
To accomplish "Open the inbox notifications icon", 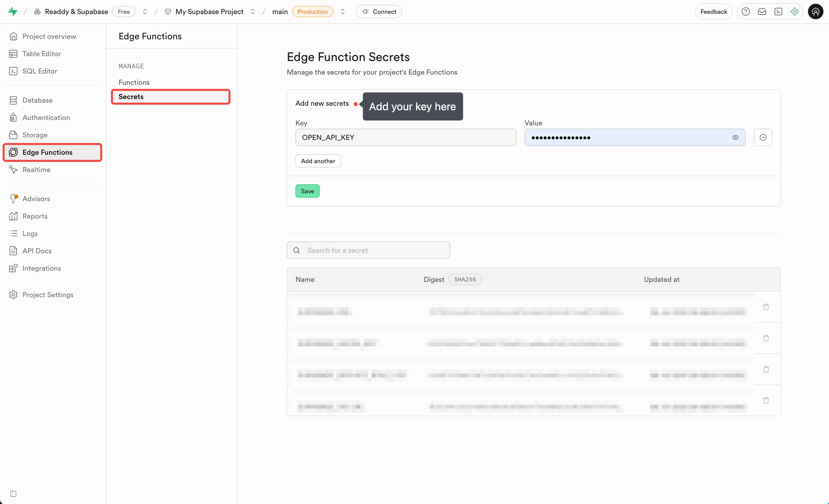I will point(762,11).
